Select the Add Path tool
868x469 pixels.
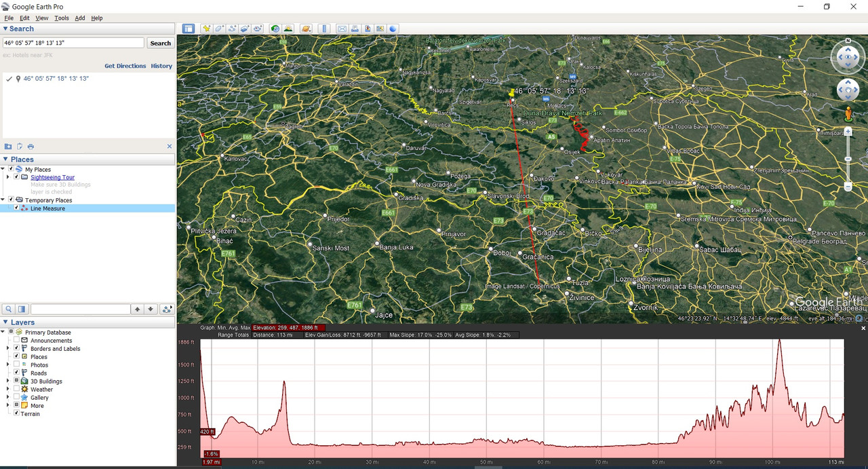(232, 29)
